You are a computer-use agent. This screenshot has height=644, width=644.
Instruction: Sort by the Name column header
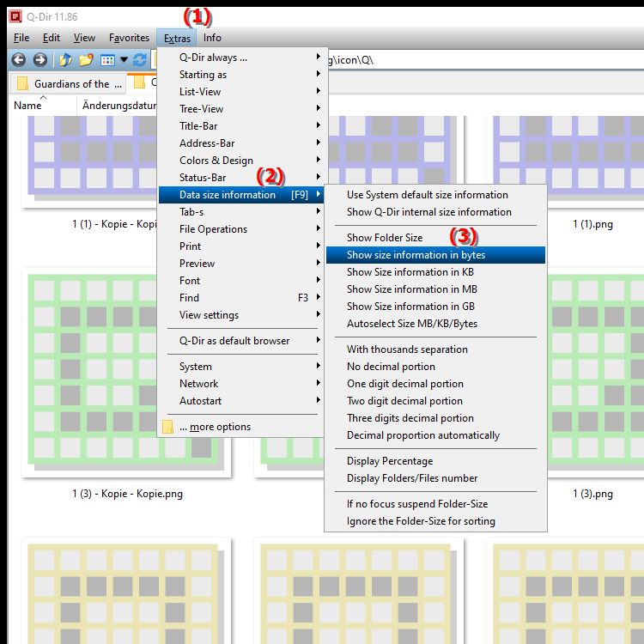click(x=43, y=106)
